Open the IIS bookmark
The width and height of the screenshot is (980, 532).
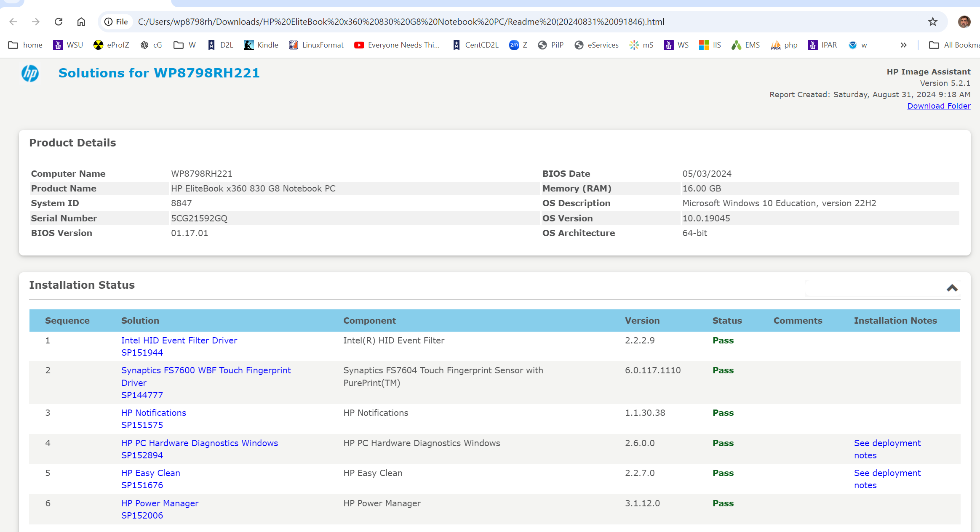click(x=710, y=45)
